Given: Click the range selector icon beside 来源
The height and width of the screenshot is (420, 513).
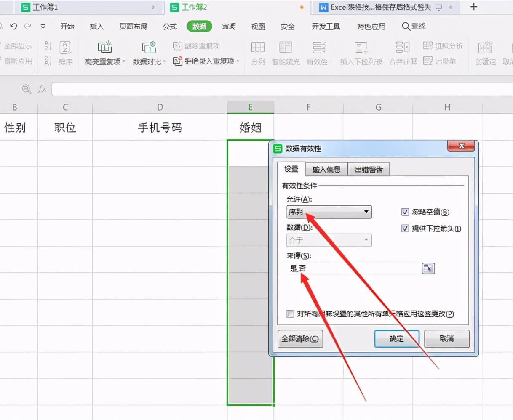Looking at the screenshot, I should click(428, 268).
